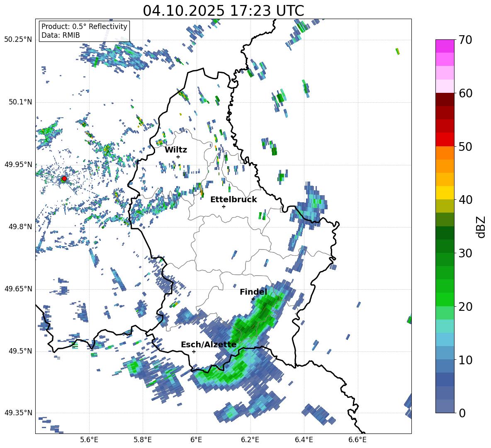This screenshot has width=491, height=448.
Task: Click the Ettelbruck city label
Action: (233, 200)
